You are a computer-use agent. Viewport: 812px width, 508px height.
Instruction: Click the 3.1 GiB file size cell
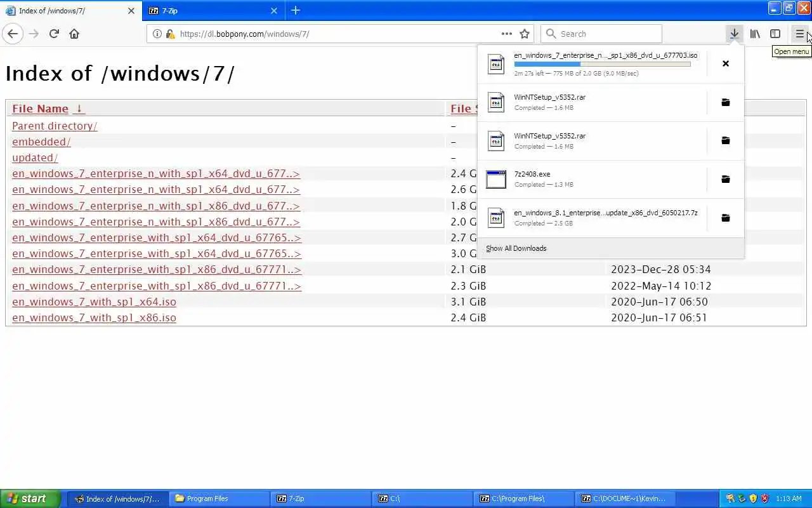pyautogui.click(x=468, y=302)
